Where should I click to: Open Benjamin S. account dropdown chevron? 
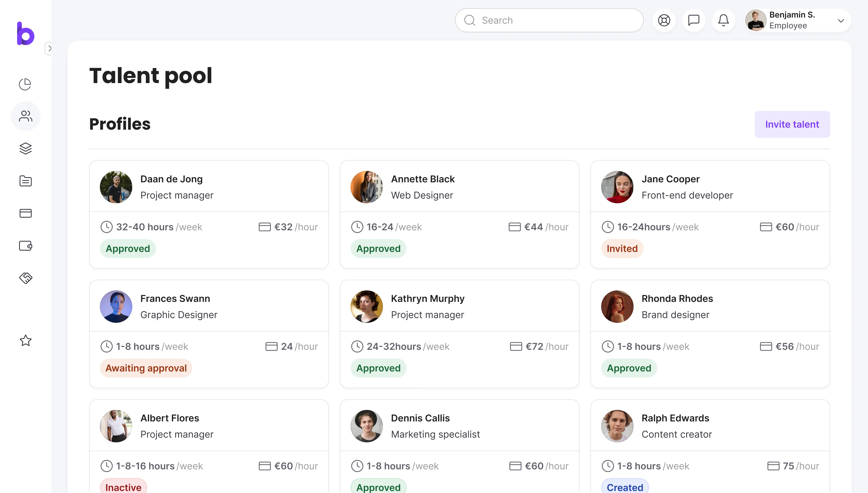(x=841, y=21)
